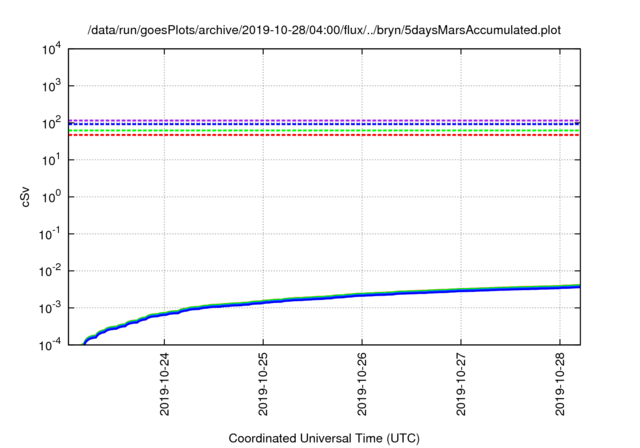Click the y-axis label 10^2
The height and width of the screenshot is (448, 640).
(x=52, y=124)
